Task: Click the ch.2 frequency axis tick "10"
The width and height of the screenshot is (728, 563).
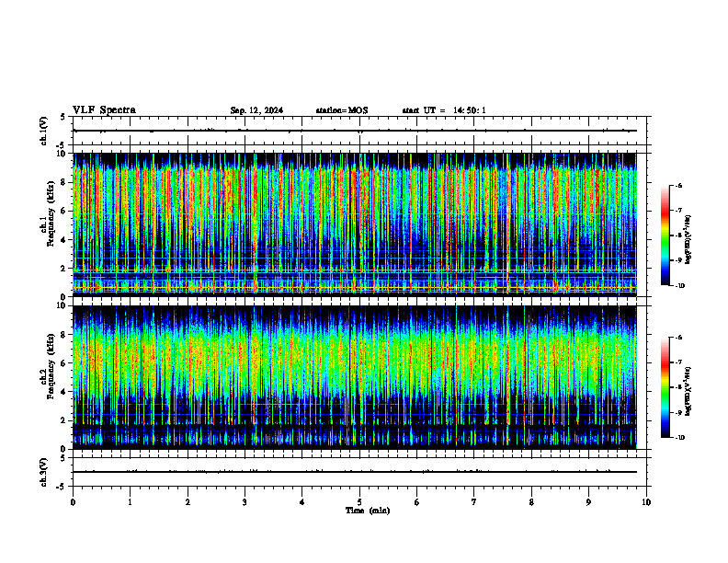Action: tap(62, 305)
